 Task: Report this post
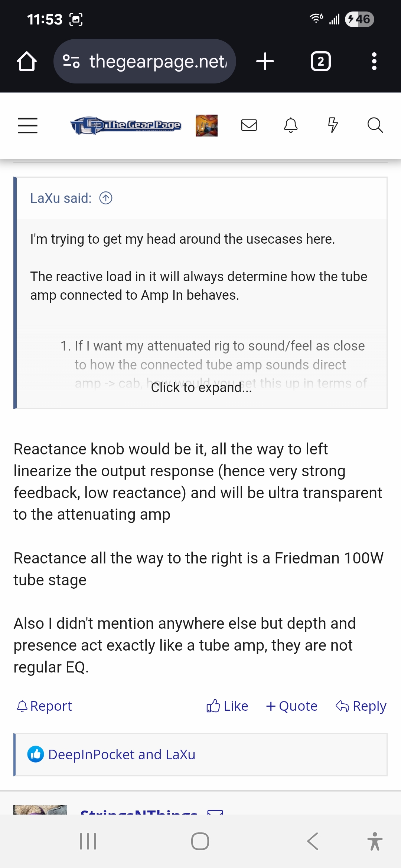(x=45, y=706)
